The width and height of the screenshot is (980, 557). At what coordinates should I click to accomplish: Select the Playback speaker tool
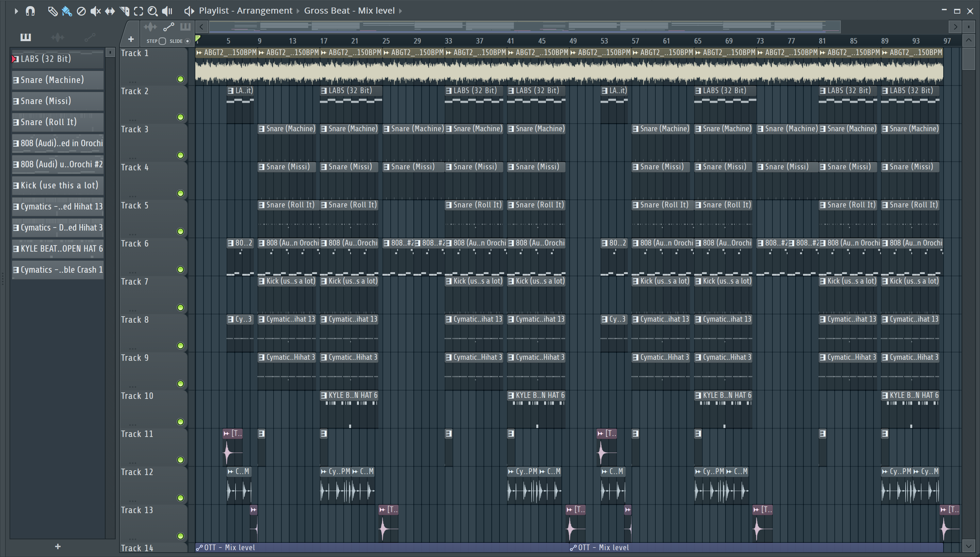coord(167,11)
